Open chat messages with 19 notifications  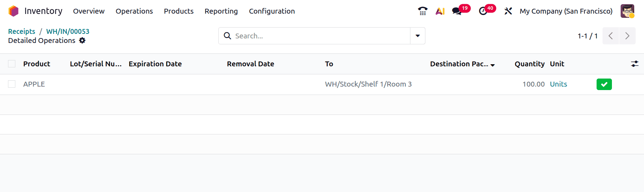click(x=457, y=11)
